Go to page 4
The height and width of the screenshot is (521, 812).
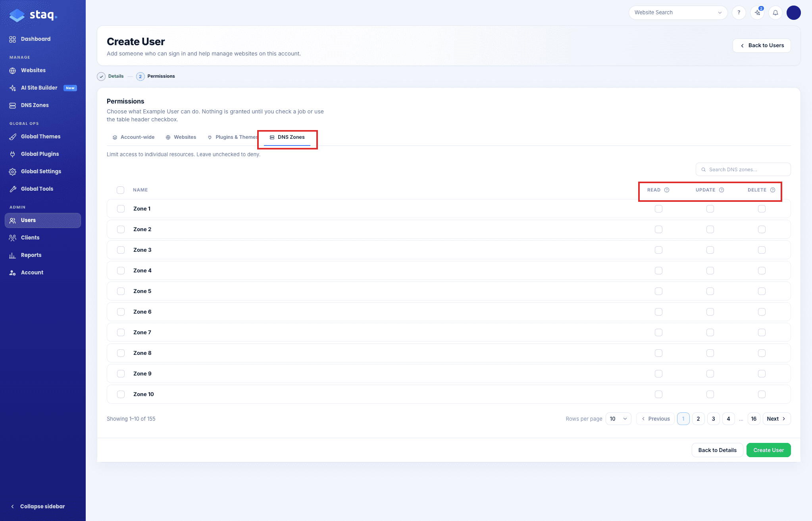(x=729, y=419)
